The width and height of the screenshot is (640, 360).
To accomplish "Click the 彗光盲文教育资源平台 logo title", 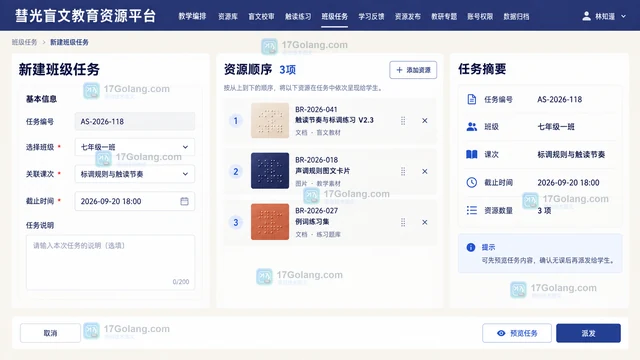I will pyautogui.click(x=85, y=16).
